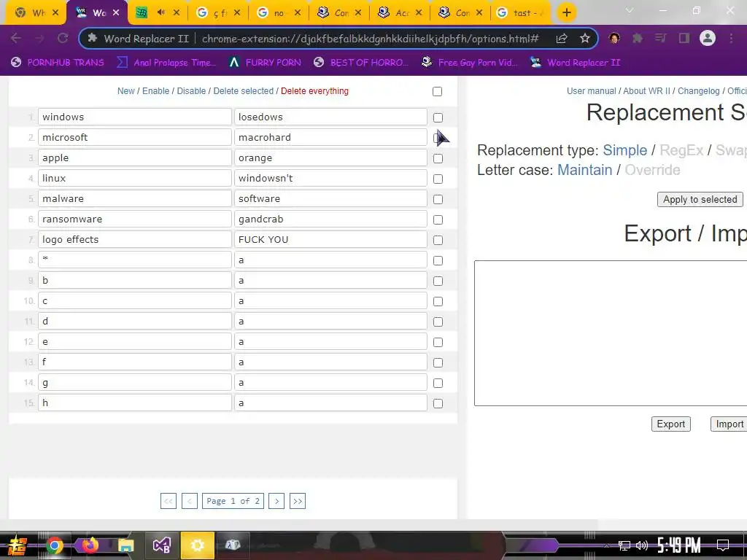Screen dimensions: 747x560
Task: Edit the 'gandcrab' replacement field
Action: pyautogui.click(x=330, y=219)
